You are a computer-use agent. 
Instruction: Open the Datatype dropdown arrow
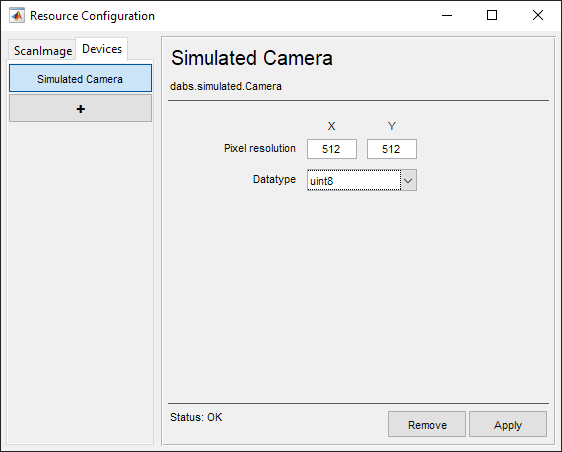click(408, 180)
